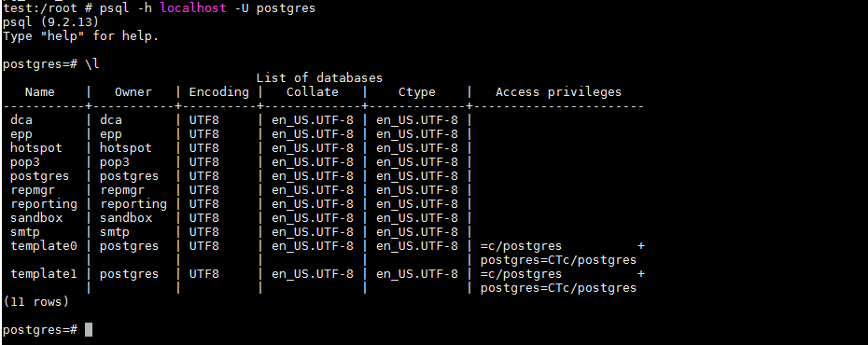The image size is (868, 345).
Task: Click the terminal cursor after the postgres=# prompt
Action: pyautogui.click(x=89, y=330)
